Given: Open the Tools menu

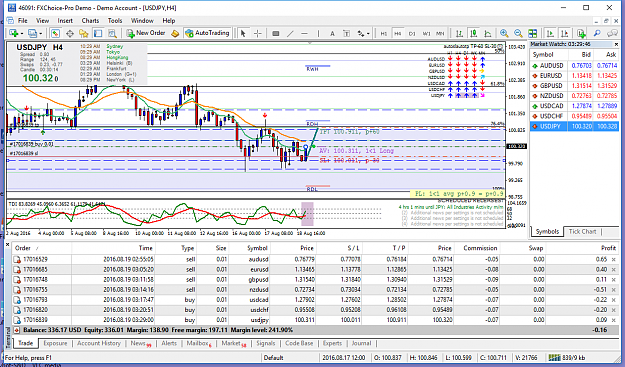Looking at the screenshot, I should coord(115,21).
